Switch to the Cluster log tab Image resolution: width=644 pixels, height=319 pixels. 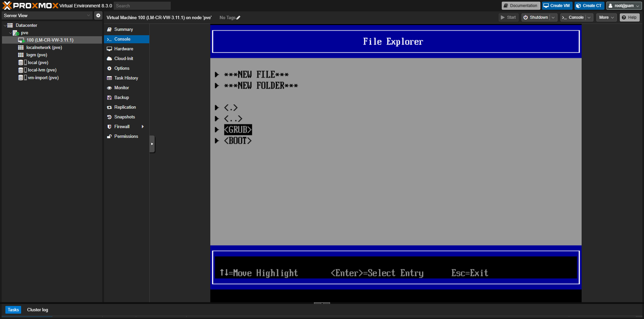(x=37, y=310)
